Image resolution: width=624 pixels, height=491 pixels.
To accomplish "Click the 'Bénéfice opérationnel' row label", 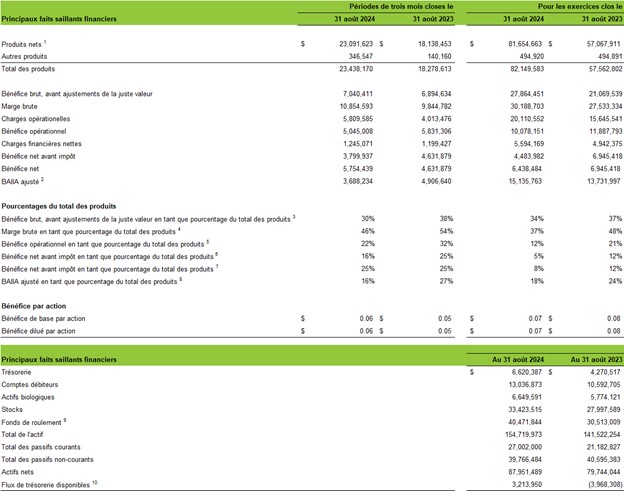I will [x=34, y=131].
